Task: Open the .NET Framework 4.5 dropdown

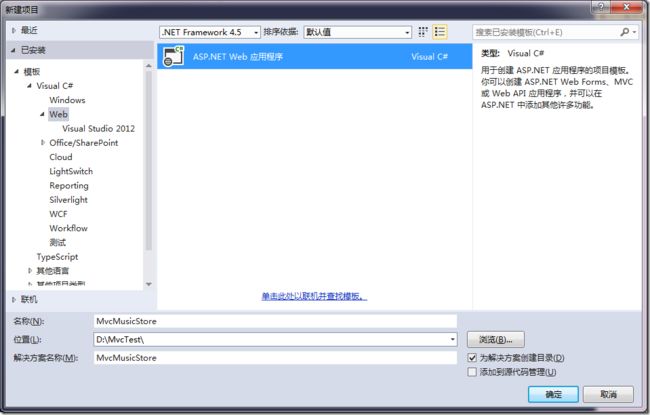Action: point(210,32)
